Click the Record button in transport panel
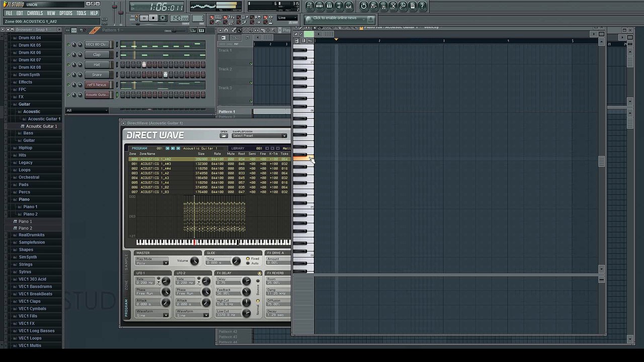 [164, 18]
